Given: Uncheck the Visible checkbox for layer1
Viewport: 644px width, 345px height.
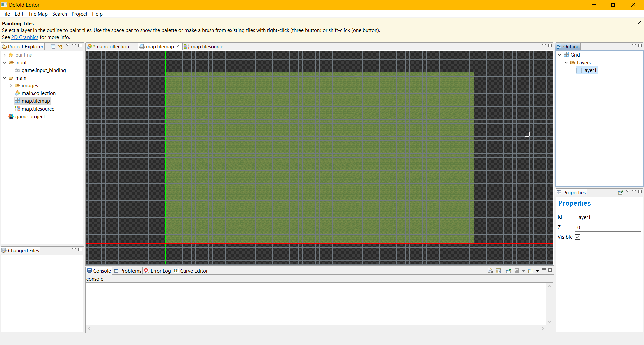Looking at the screenshot, I should 578,237.
